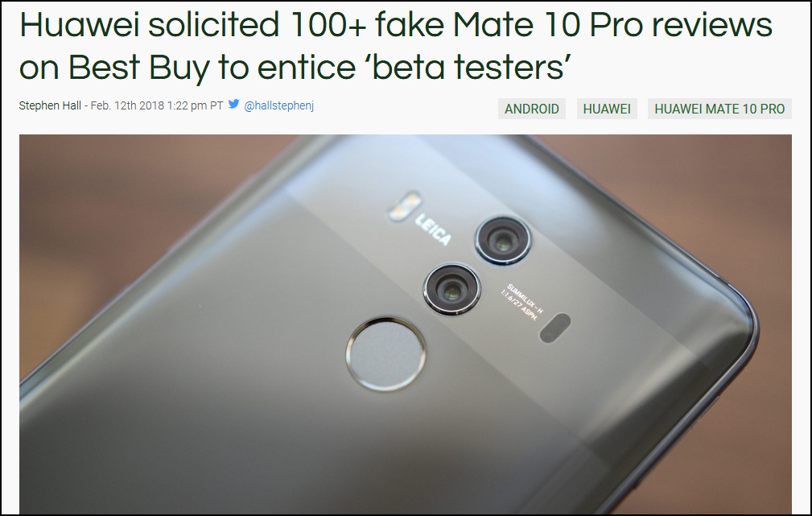Click the lower camera lens in photo

coord(452,290)
